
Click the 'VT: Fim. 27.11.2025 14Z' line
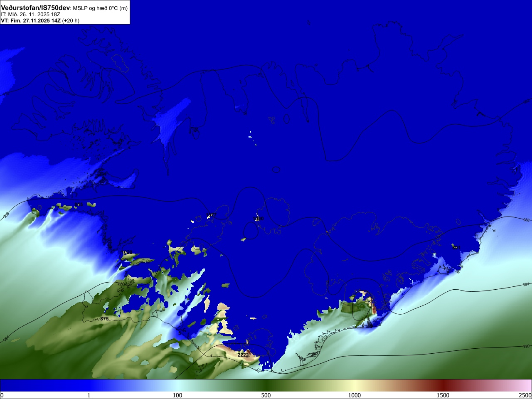31,20
